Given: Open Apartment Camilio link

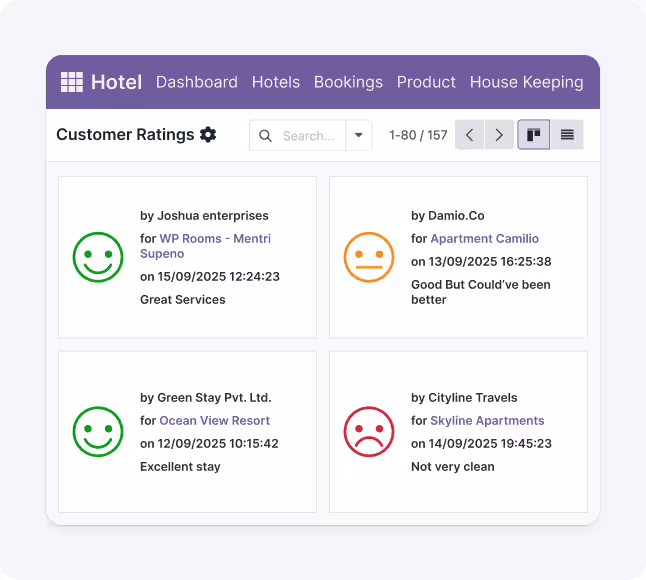Looking at the screenshot, I should click(x=484, y=239).
